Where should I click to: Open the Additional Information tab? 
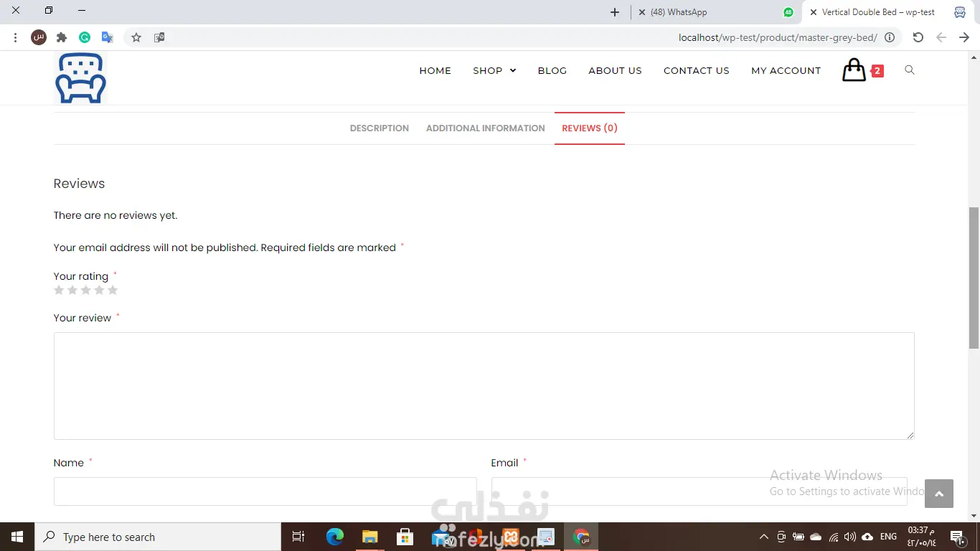[x=486, y=128]
